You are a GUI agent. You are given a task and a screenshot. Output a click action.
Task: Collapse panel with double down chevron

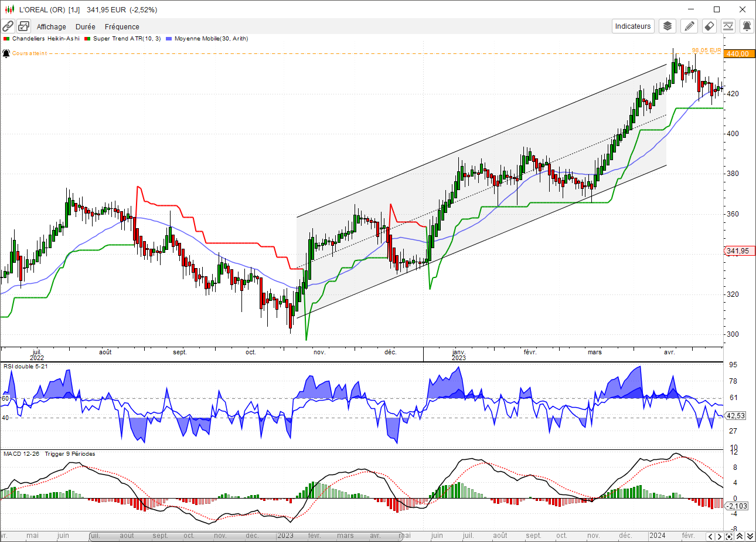point(749,536)
